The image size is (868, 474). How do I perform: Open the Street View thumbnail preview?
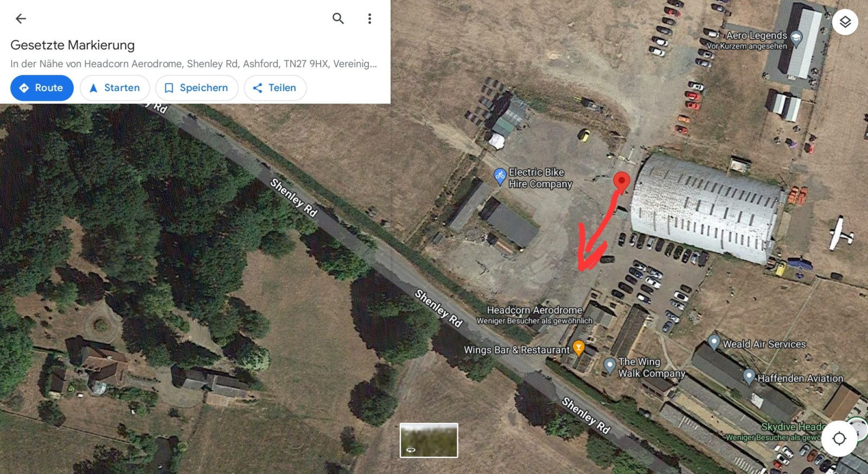pos(429,440)
